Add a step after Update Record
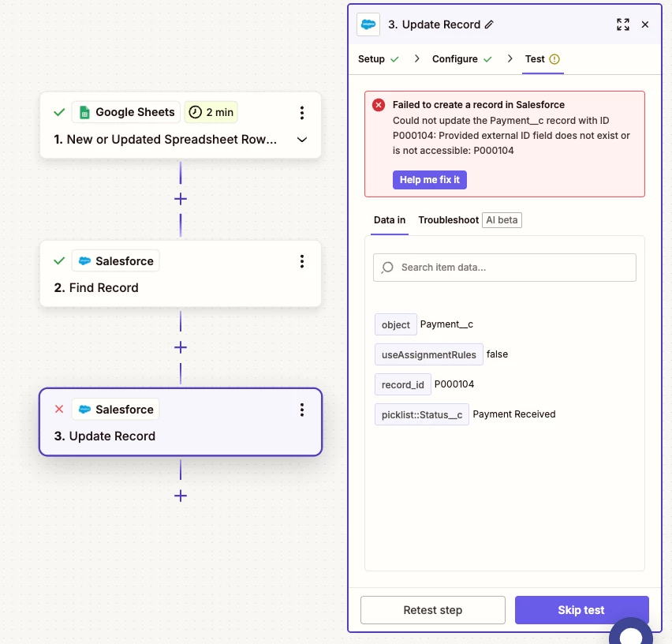This screenshot has width=672, height=644. 181,496
